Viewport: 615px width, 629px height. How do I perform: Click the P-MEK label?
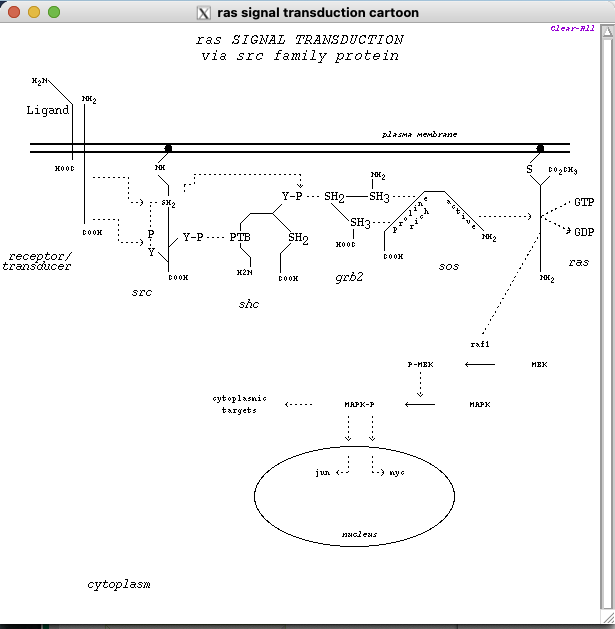click(420, 365)
